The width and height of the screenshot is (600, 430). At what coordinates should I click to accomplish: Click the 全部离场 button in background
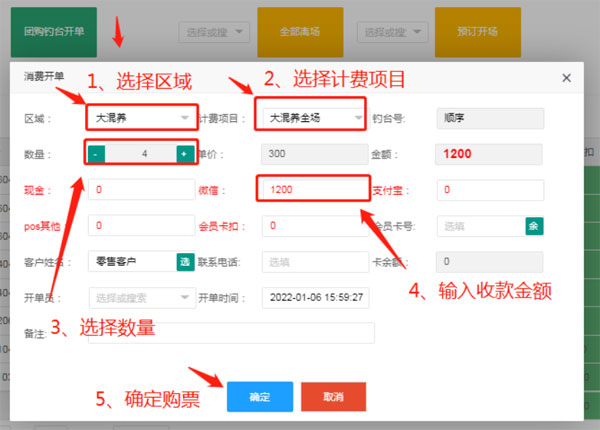[300, 32]
